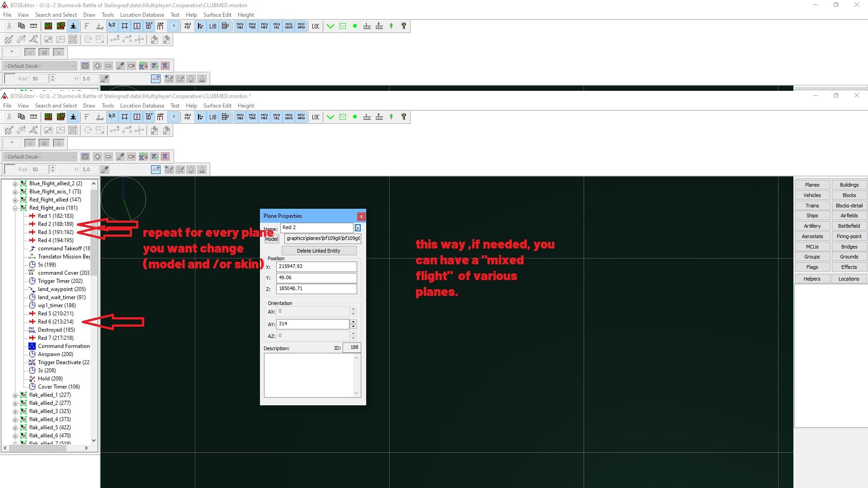
Task: Click the question mark help icon in lower toolbar
Action: pos(404,117)
